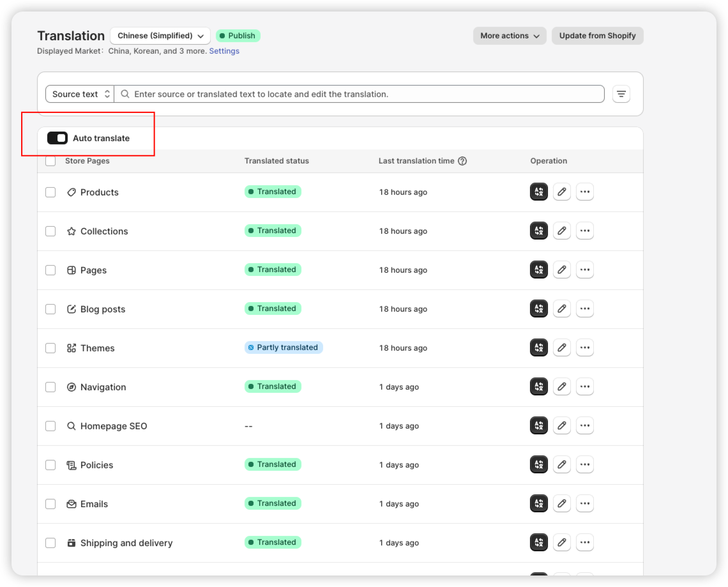Check the Collections row checkbox
The height and width of the screenshot is (587, 728).
pyautogui.click(x=50, y=231)
